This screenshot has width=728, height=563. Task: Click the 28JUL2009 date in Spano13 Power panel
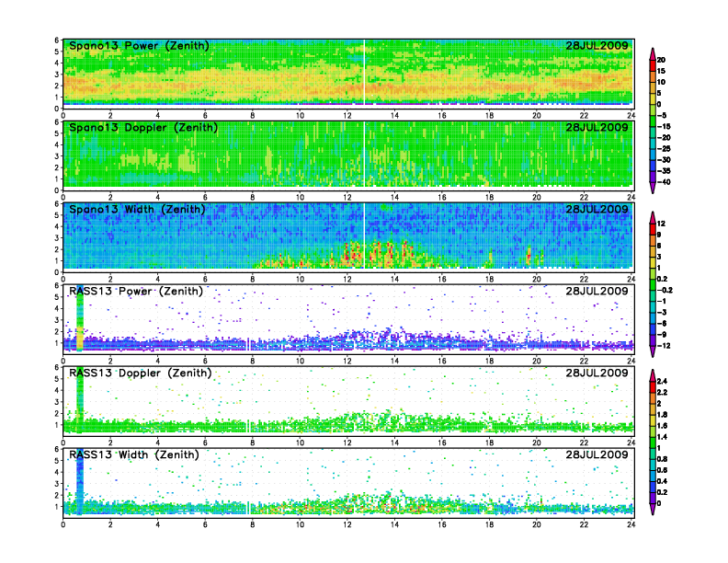(597, 45)
